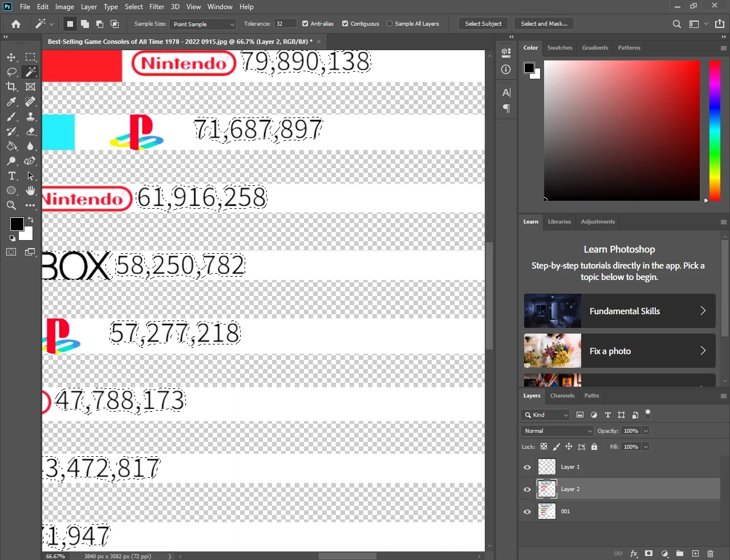730x560 pixels.
Task: Select the Paint Bucket tool
Action: (11, 146)
